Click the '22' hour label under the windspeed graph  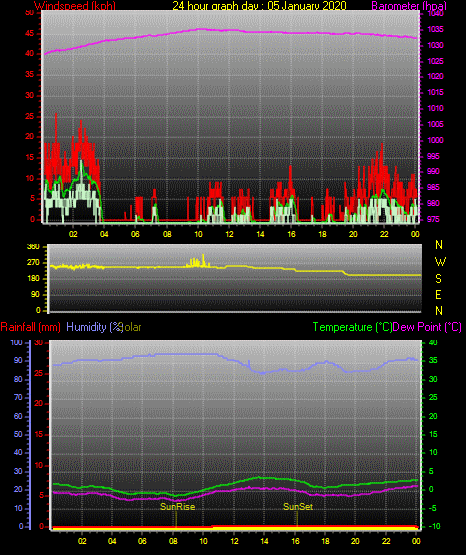384,234
